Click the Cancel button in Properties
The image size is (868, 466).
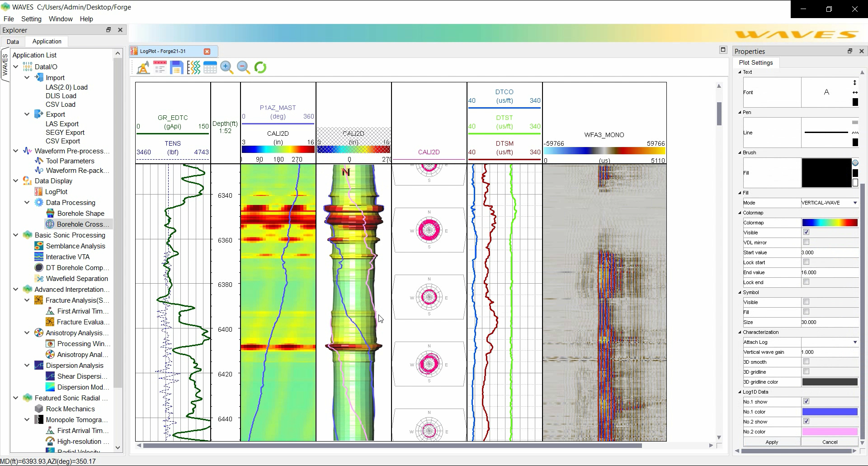(x=830, y=442)
